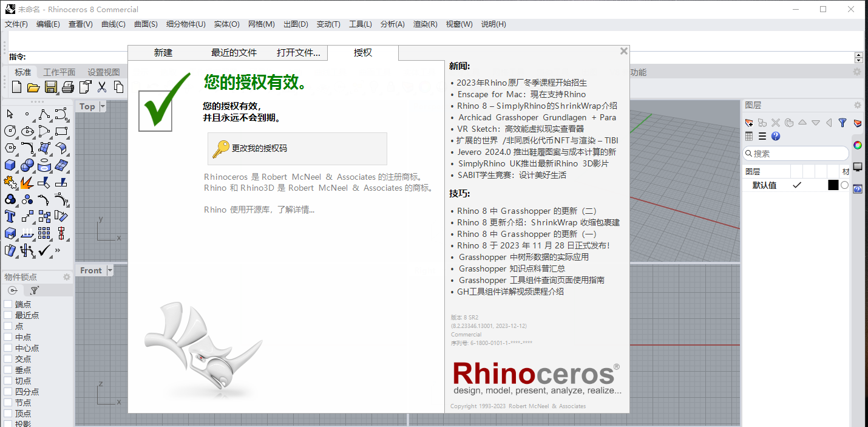The width and height of the screenshot is (868, 427).
Task: Switch to 工作平面 toolbar tab
Action: (59, 72)
